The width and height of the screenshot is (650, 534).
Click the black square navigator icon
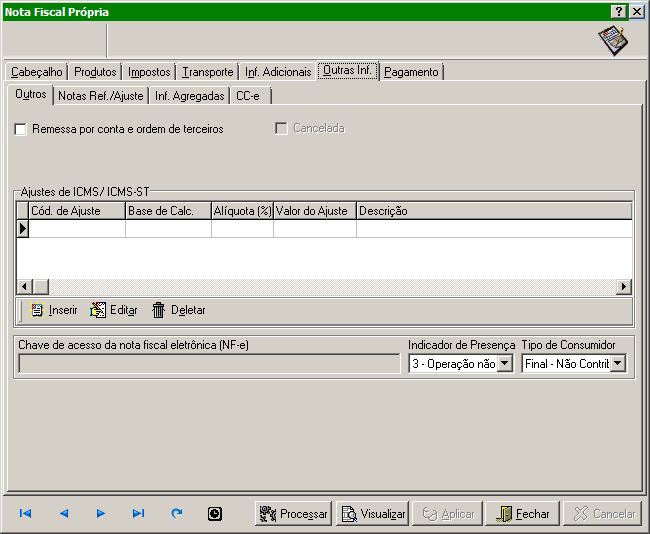pyautogui.click(x=214, y=513)
